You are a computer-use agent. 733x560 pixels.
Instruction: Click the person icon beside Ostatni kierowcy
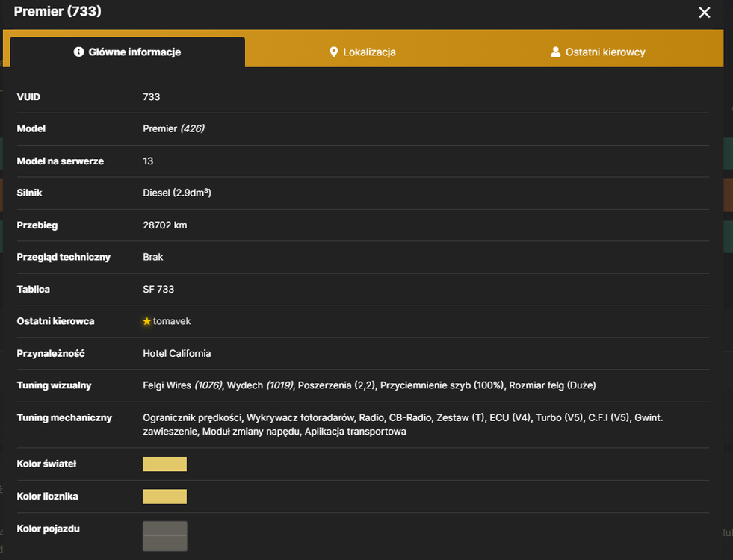[555, 52]
